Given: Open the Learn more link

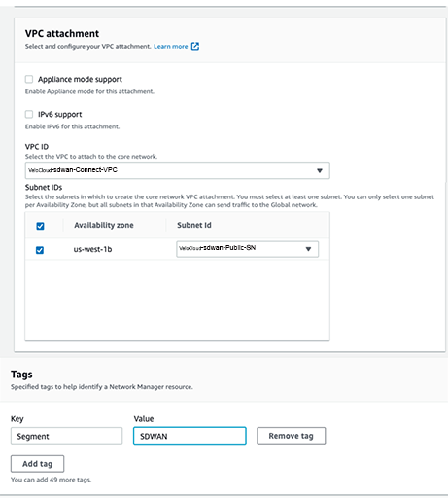Looking at the screenshot, I should 171,47.
